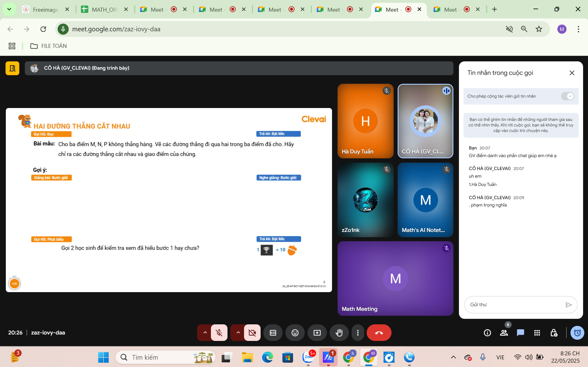The height and width of the screenshot is (367, 588).
Task: Open Microsoft Edge from taskbar
Action: coord(267,357)
